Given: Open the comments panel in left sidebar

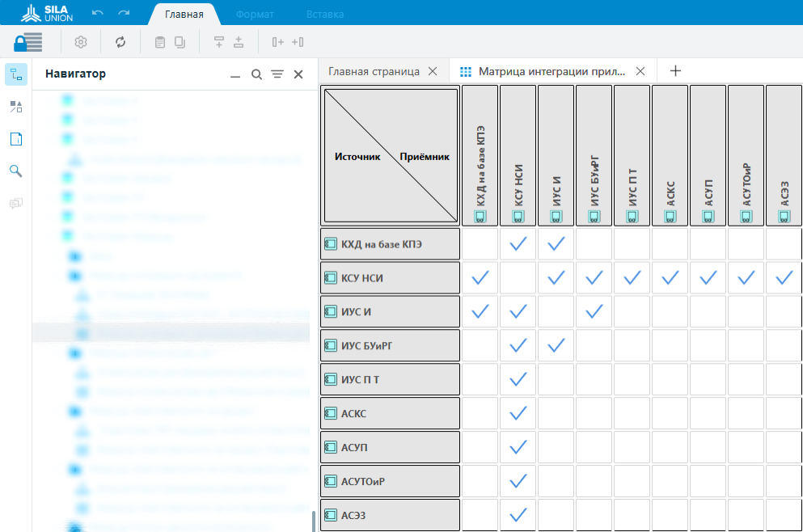Looking at the screenshot, I should (x=16, y=203).
